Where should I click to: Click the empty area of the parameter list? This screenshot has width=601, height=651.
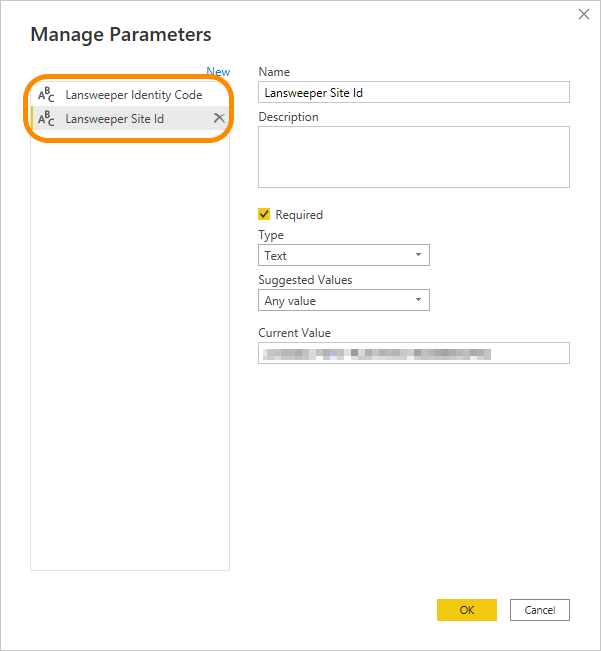click(x=130, y=350)
